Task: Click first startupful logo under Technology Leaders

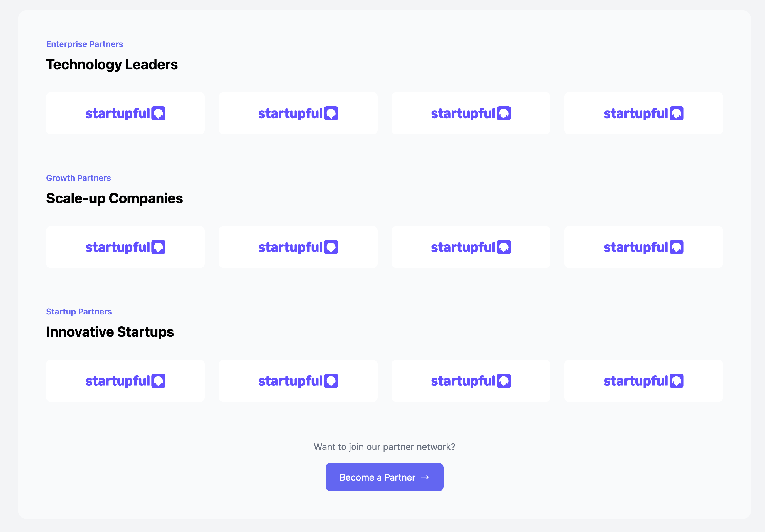Action: 125,114
